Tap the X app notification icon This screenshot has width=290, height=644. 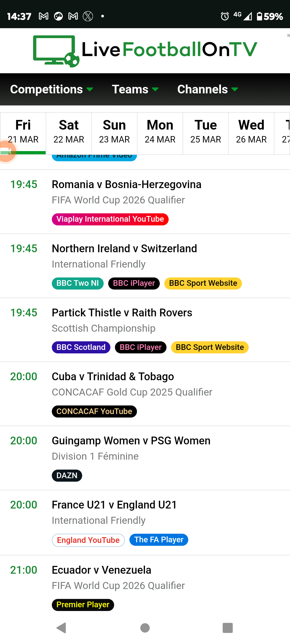coord(88,16)
